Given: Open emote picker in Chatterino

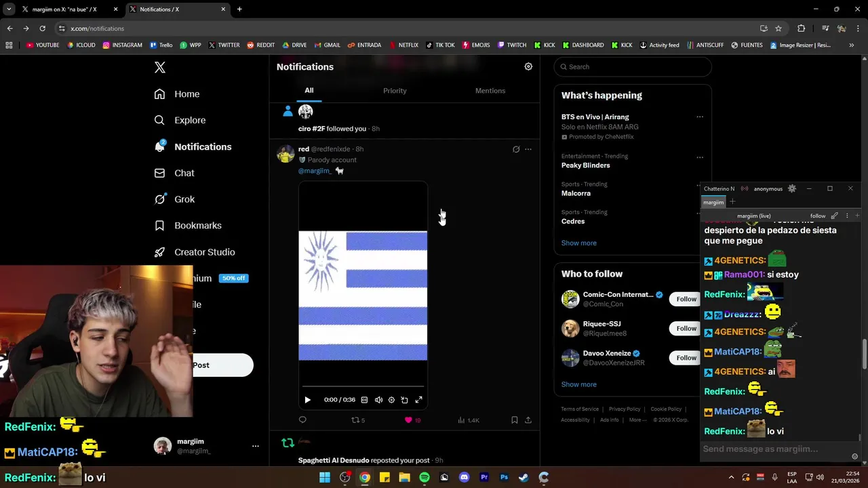Looking at the screenshot, I should (854, 457).
